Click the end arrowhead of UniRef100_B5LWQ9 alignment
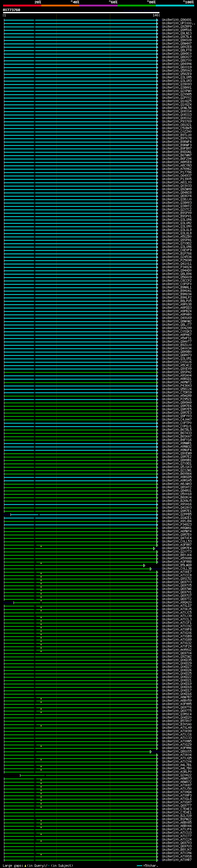This screenshot has width=197, height=868. (144, 565)
